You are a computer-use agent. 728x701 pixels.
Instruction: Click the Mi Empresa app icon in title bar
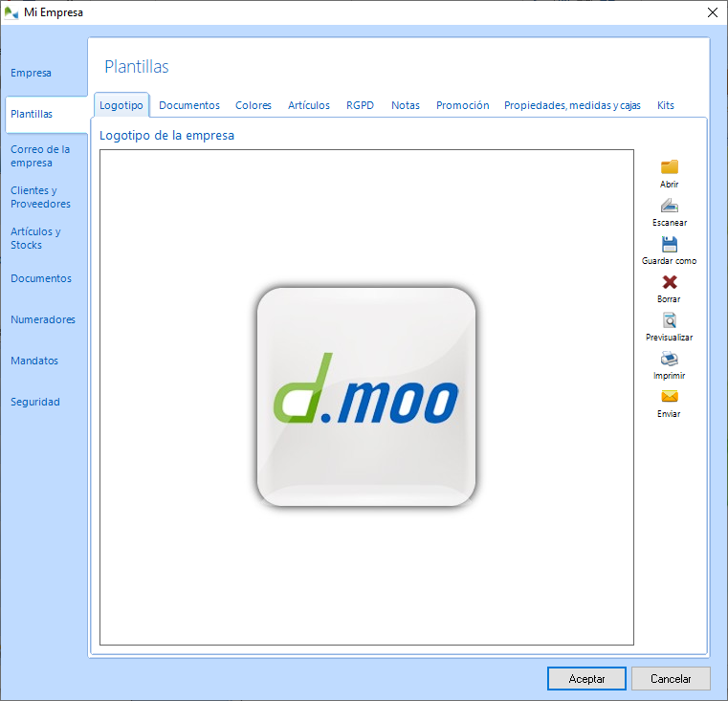[x=11, y=12]
